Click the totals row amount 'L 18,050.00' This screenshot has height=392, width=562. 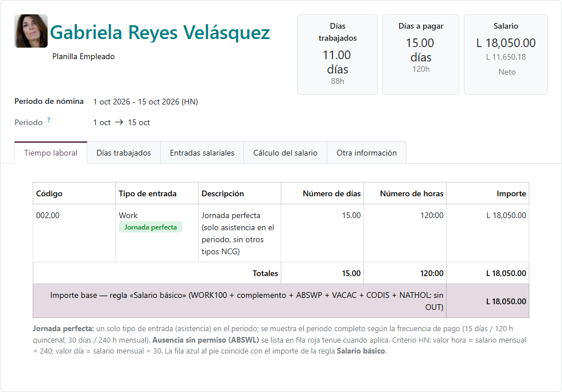[x=506, y=273]
